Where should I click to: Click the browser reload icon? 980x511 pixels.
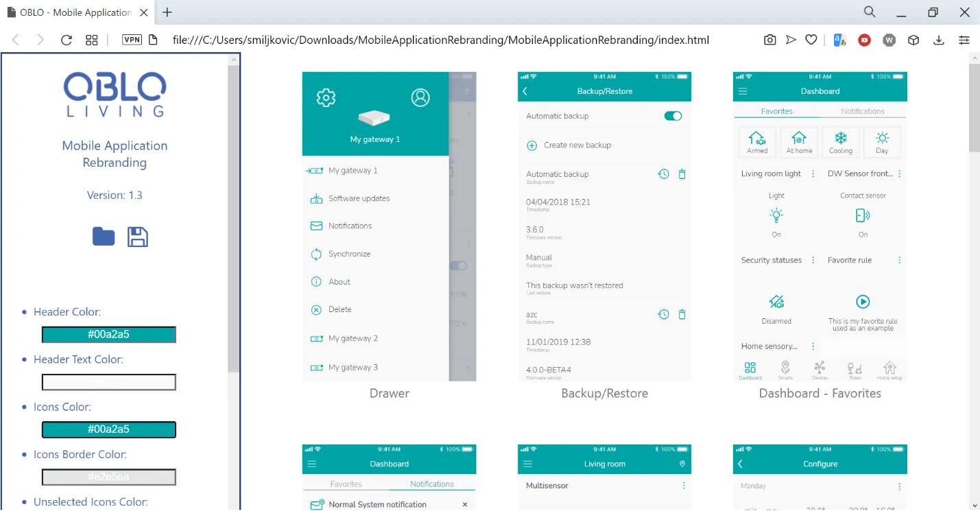click(x=67, y=40)
